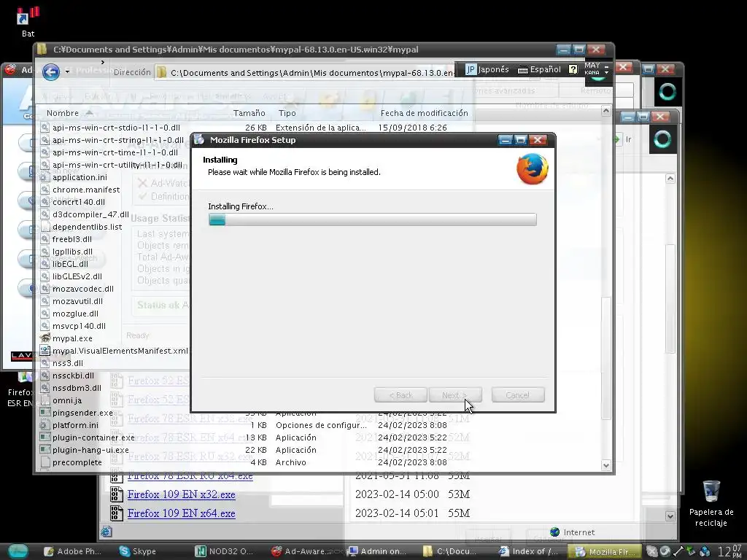Click the Next button in Firefox Setup
Screen dimensions: 747x560
(455, 394)
